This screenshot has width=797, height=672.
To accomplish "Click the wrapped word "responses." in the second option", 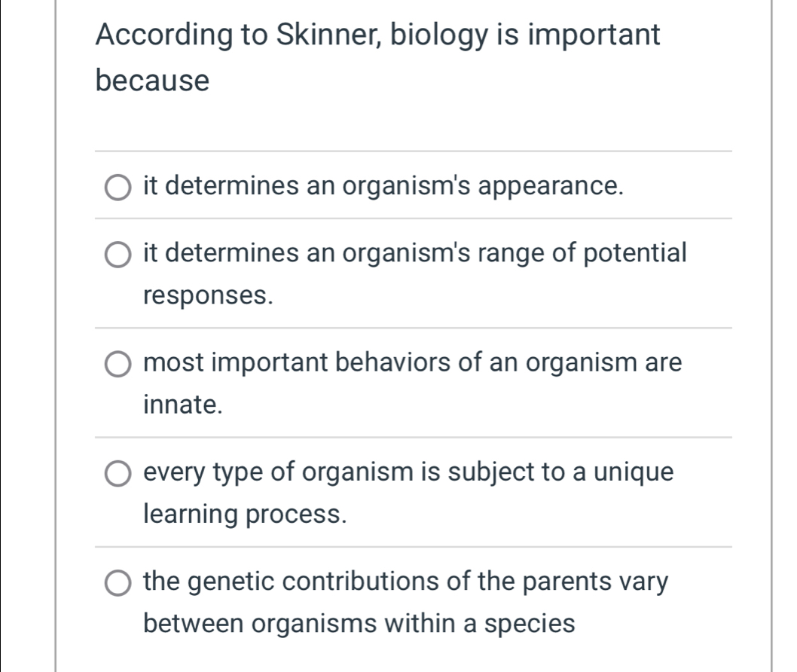I will click(x=208, y=295).
